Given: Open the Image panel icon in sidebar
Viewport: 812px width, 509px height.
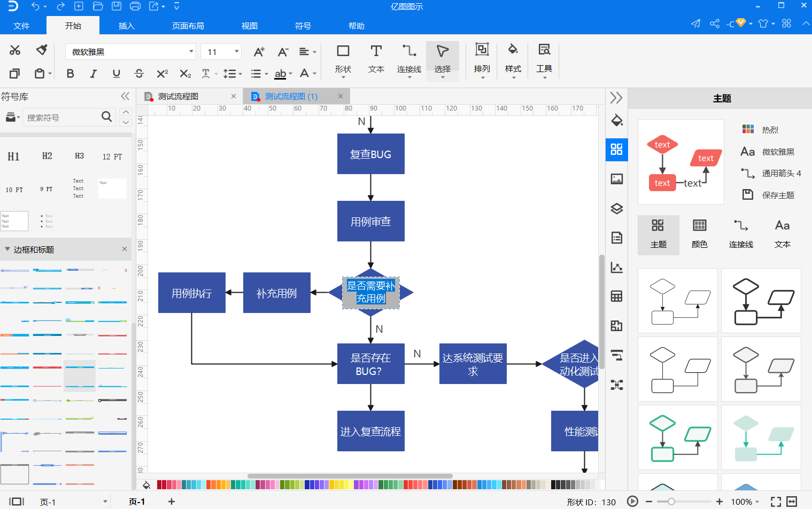Looking at the screenshot, I should point(617,179).
